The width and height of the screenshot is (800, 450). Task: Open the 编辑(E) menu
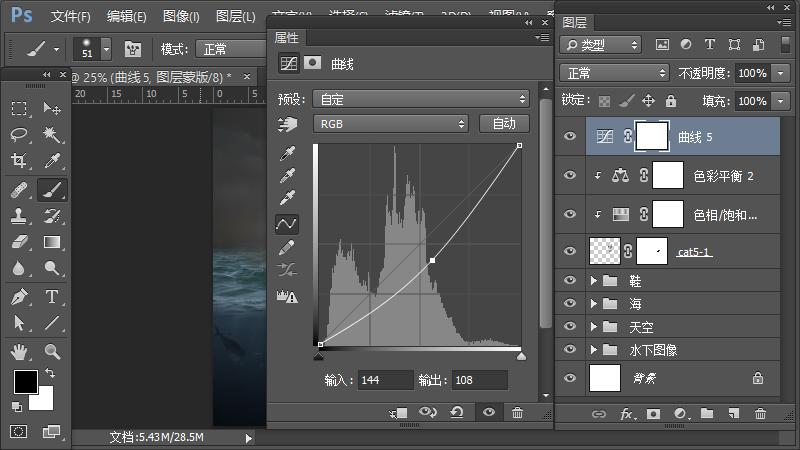pyautogui.click(x=126, y=17)
